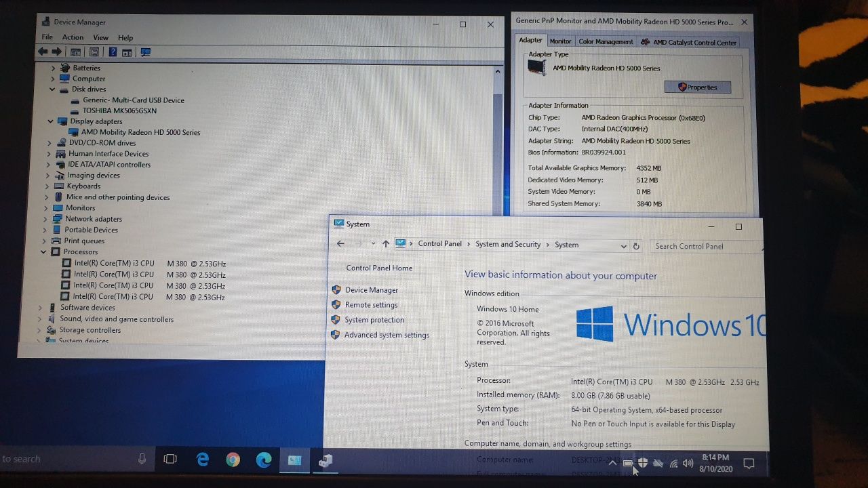Open Task View from the taskbar

[170, 460]
